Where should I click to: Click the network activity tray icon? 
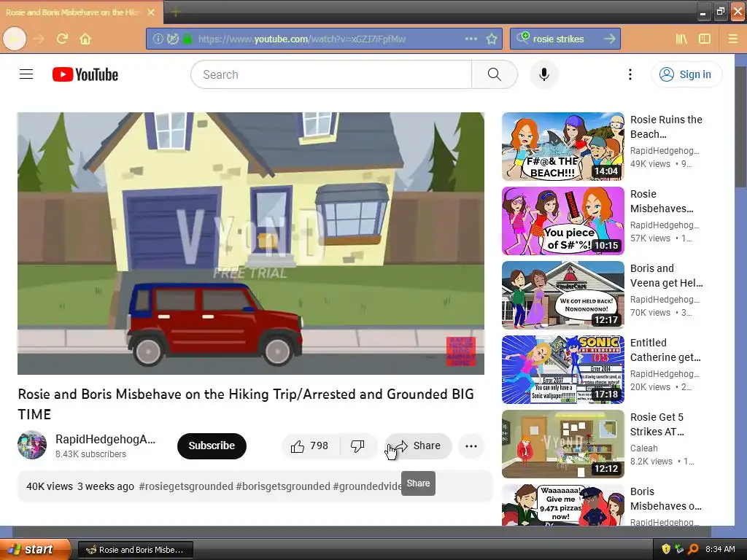point(680,549)
